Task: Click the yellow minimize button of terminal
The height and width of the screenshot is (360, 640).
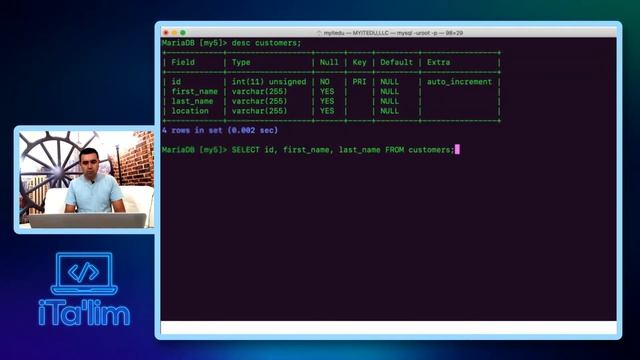Action: pyautogui.click(x=174, y=33)
